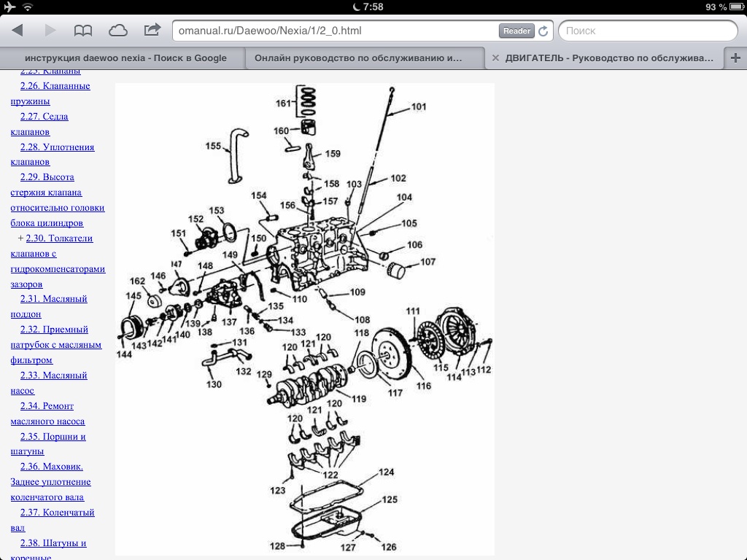Screen dimensions: 747x560
Task: Open link 2.31. Масляный поддон
Action: click(x=49, y=306)
